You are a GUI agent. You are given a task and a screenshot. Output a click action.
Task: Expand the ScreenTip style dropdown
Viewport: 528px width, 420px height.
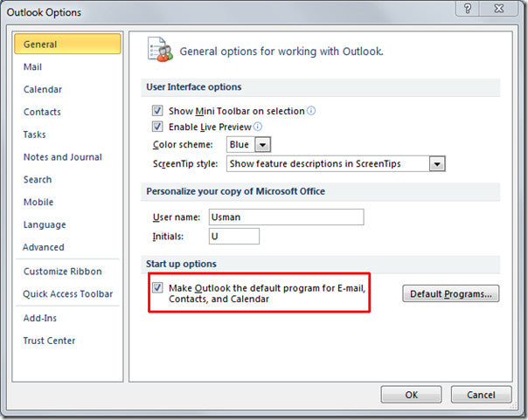coord(438,163)
